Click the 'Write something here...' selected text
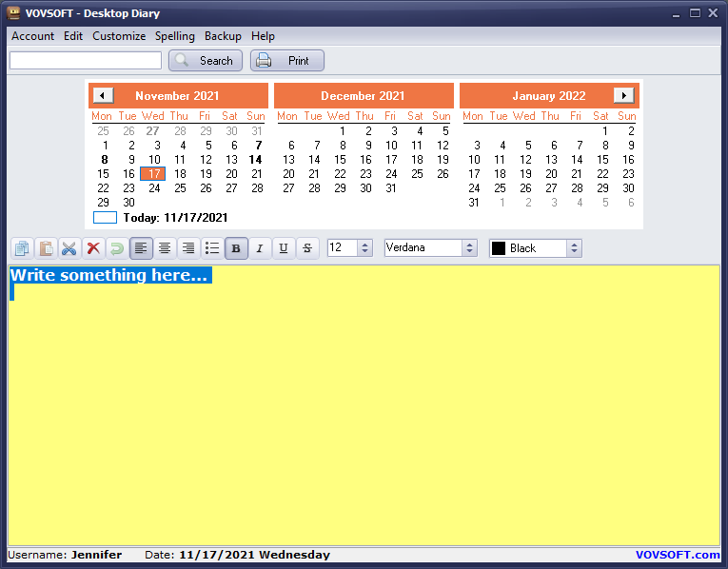Image resolution: width=728 pixels, height=569 pixels. click(x=108, y=275)
